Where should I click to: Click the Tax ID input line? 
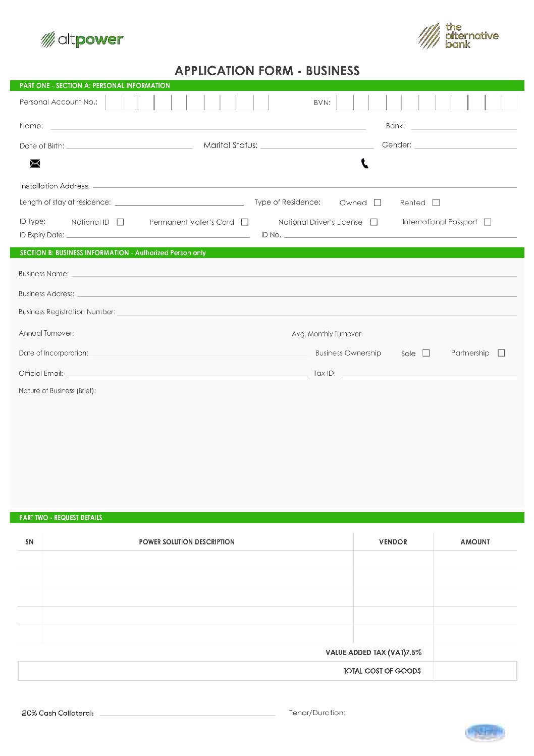[429, 373]
